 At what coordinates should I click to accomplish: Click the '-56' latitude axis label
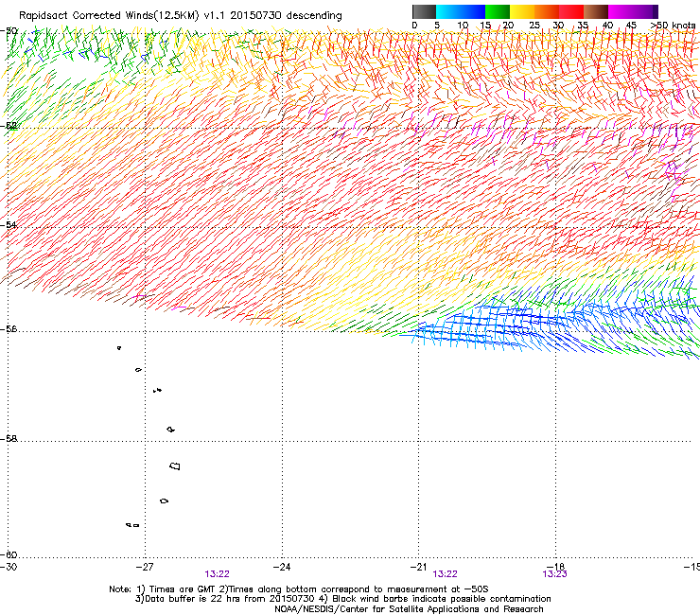pyautogui.click(x=9, y=329)
